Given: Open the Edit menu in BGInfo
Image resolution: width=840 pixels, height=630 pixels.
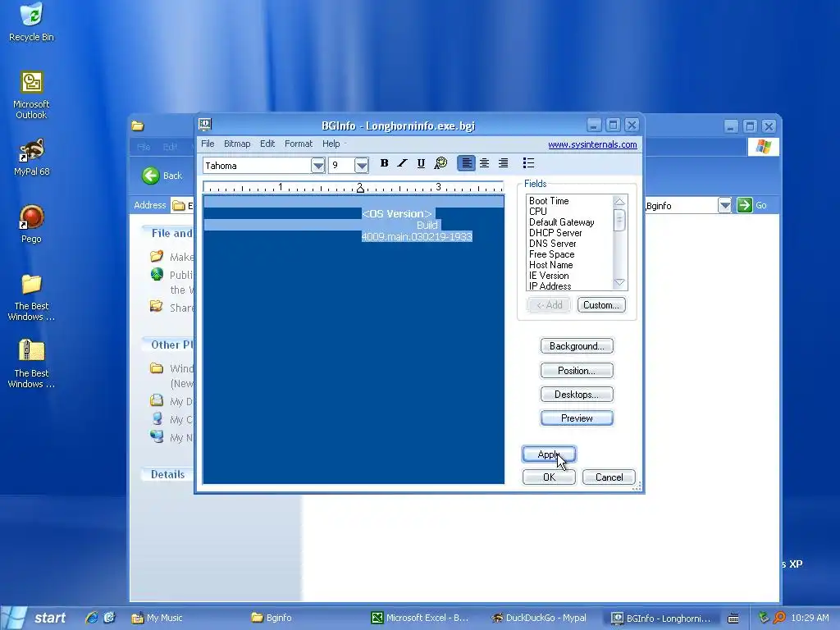Looking at the screenshot, I should coord(267,144).
